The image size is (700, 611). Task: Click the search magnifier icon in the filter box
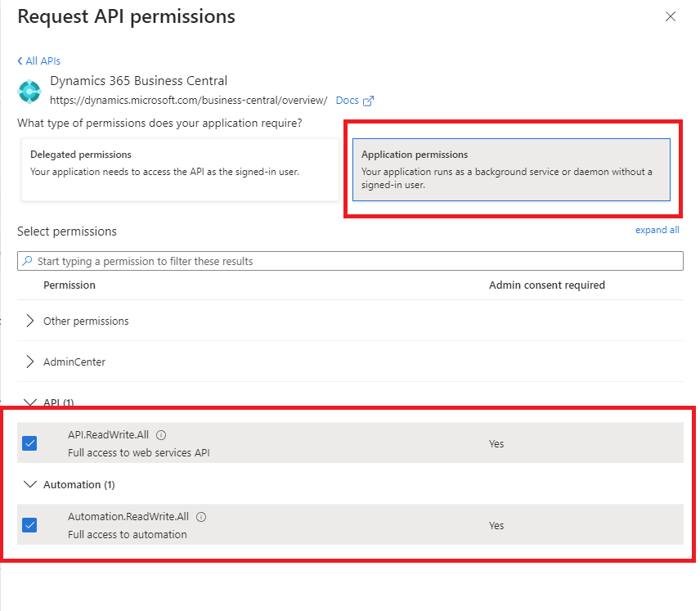[x=27, y=261]
